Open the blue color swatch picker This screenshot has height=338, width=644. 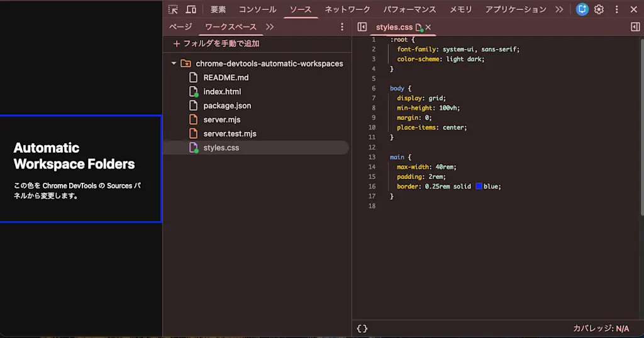(479, 186)
